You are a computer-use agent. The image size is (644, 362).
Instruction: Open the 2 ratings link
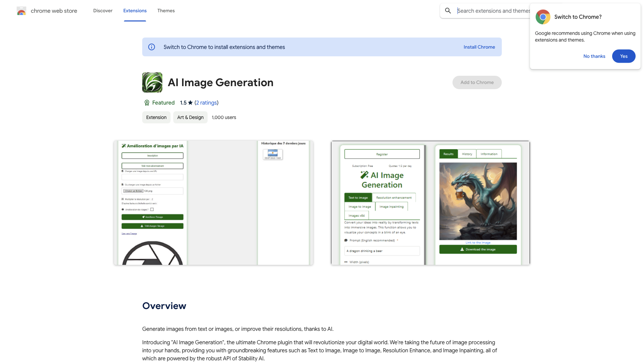pyautogui.click(x=206, y=103)
